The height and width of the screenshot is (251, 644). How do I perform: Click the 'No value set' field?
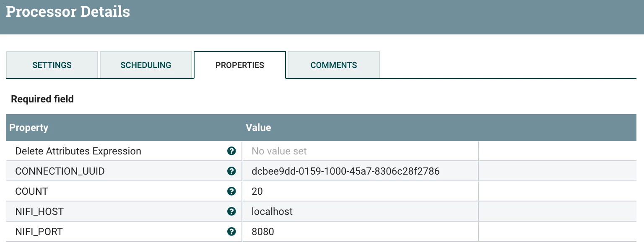(x=360, y=151)
